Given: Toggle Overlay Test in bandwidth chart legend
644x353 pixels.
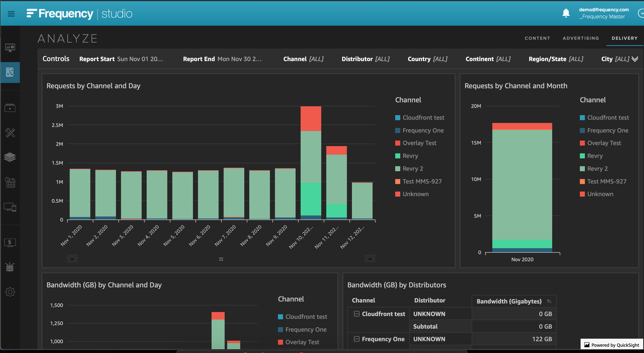Looking at the screenshot, I should pyautogui.click(x=299, y=342).
